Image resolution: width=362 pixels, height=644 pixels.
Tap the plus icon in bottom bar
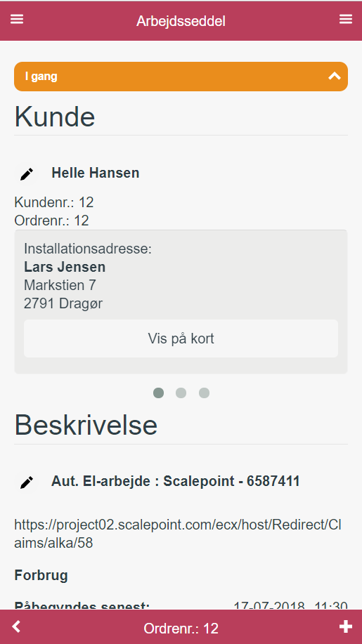(x=346, y=626)
